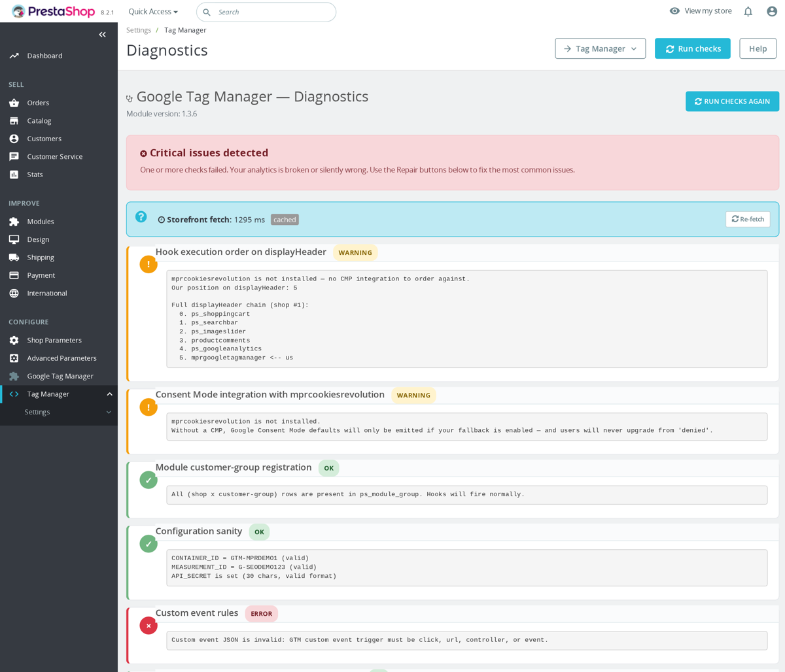Viewport: 785px width, 672px height.
Task: Open Google Tag Manager sidebar item
Action: pos(59,376)
